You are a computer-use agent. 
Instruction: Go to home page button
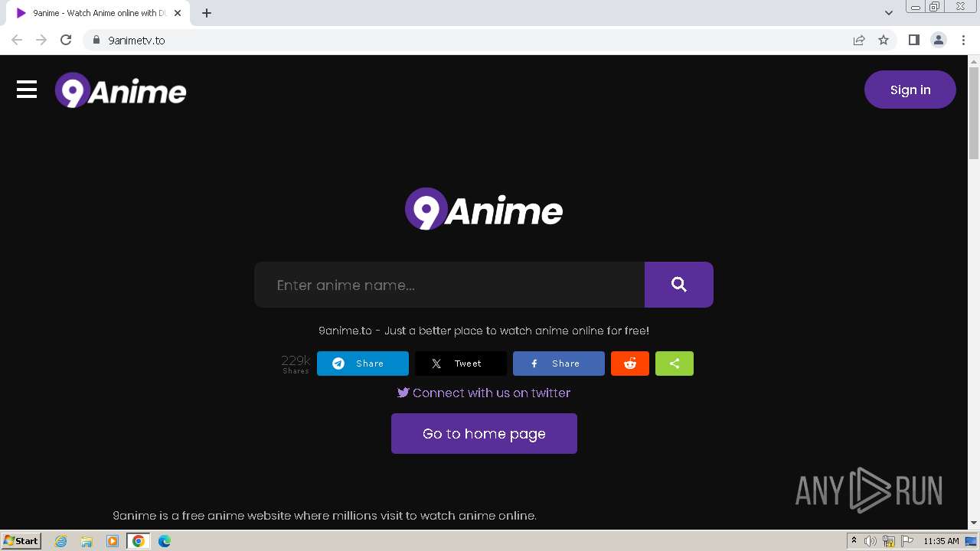484,433
